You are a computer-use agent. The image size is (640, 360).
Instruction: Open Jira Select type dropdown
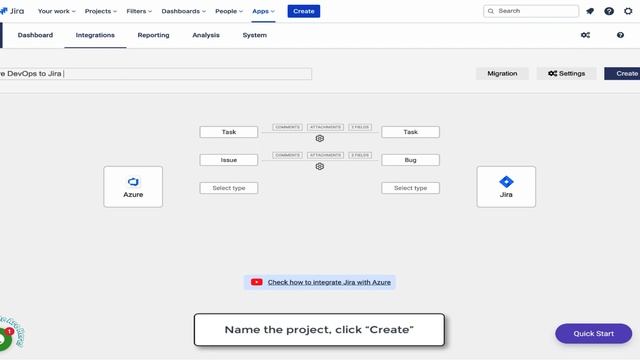(410, 188)
